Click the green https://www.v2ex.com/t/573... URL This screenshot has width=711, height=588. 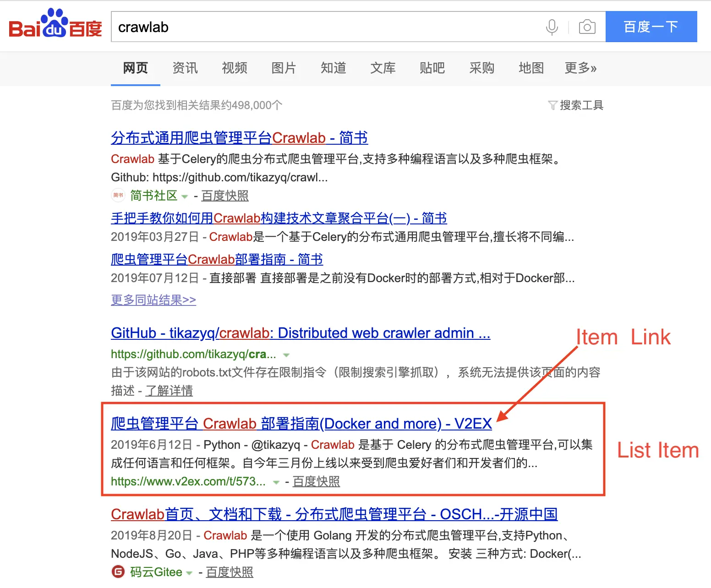[188, 481]
